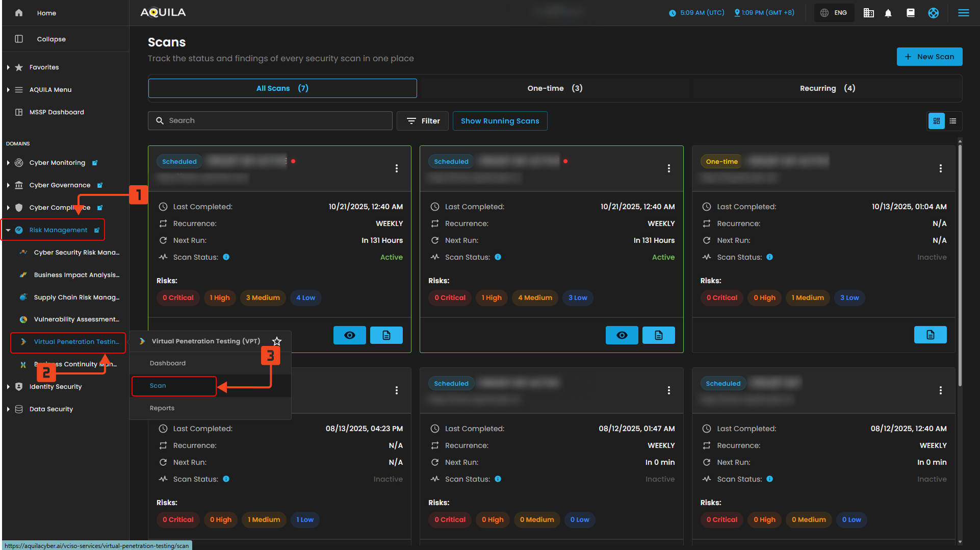Open the hamburger menu in the header
The height and width of the screenshot is (550, 980).
tap(963, 13)
